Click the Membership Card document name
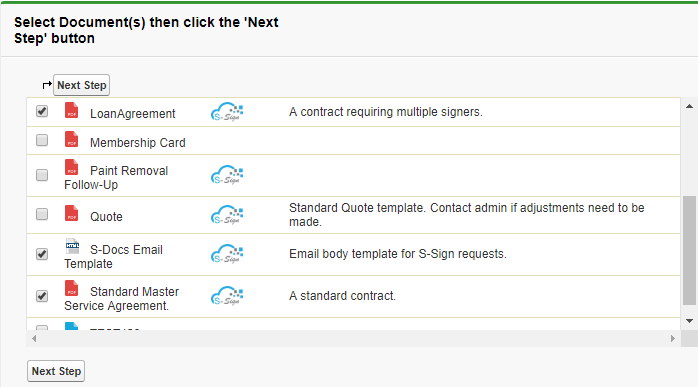The image size is (698, 387). (138, 143)
